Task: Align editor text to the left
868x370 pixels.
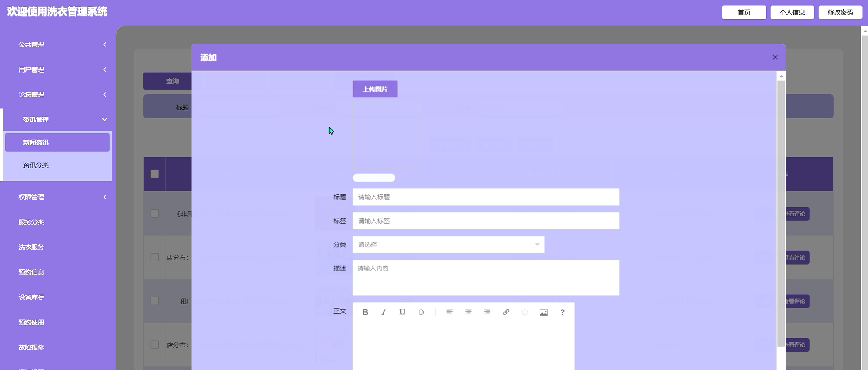Action: click(x=449, y=312)
